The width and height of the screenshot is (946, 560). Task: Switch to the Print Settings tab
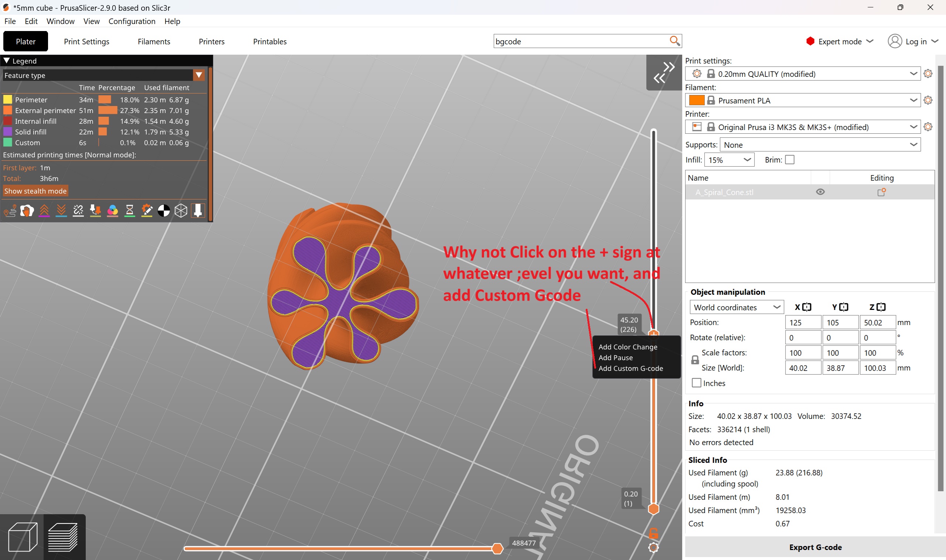pyautogui.click(x=86, y=41)
